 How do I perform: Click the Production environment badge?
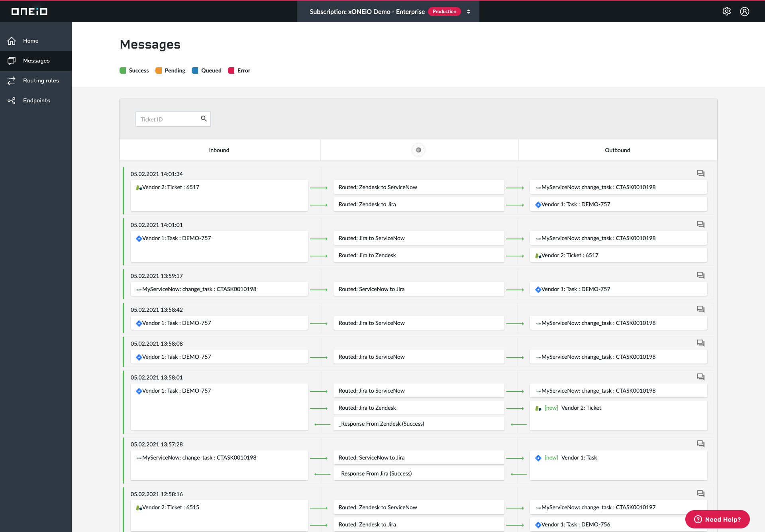pyautogui.click(x=444, y=12)
